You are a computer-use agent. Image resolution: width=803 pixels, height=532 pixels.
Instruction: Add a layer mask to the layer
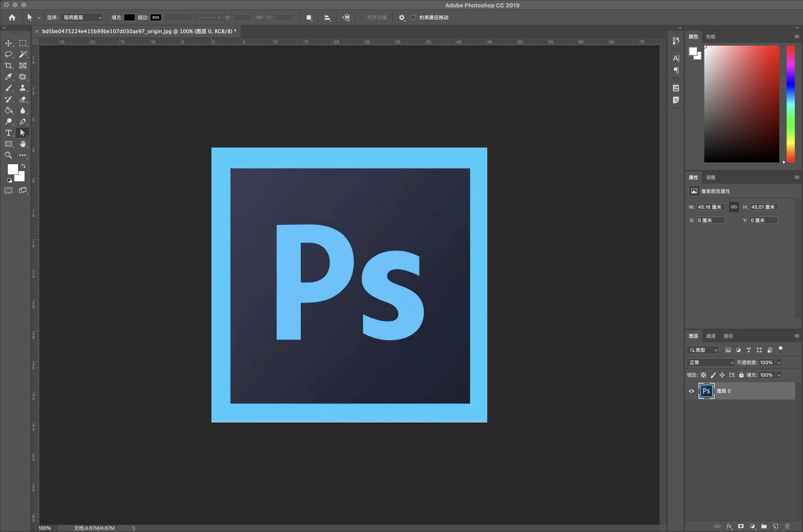(741, 526)
